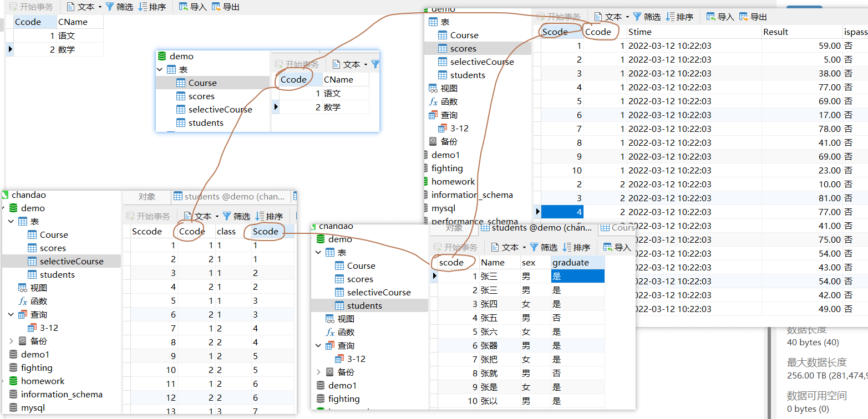Open 文本 dropdown above the students Name grid
This screenshot has width=868, height=419.
[x=508, y=248]
